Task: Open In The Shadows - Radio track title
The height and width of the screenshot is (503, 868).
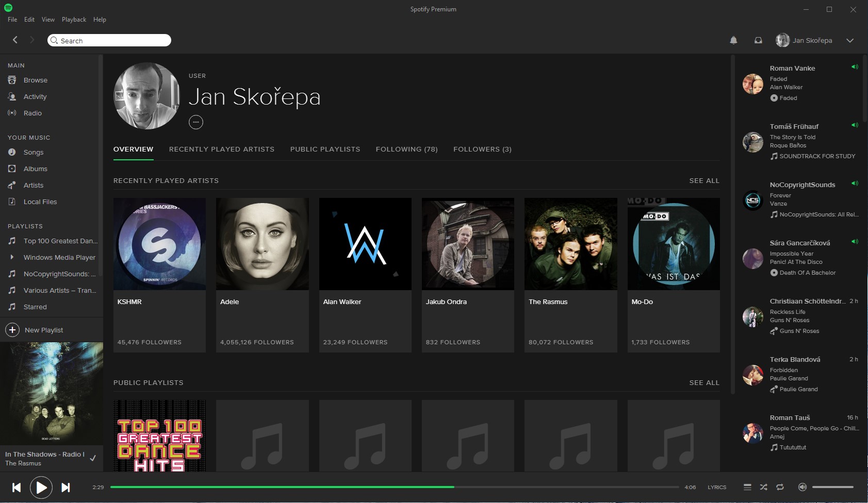Action: (x=44, y=454)
